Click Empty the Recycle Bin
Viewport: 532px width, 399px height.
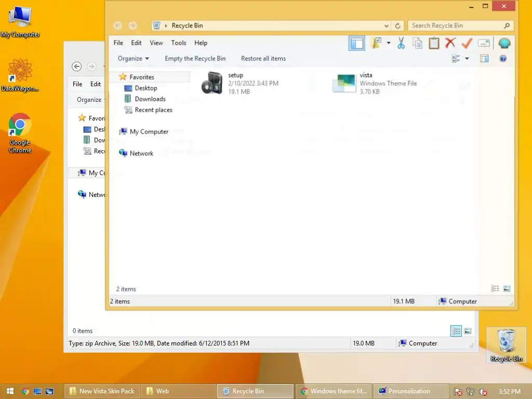point(195,58)
